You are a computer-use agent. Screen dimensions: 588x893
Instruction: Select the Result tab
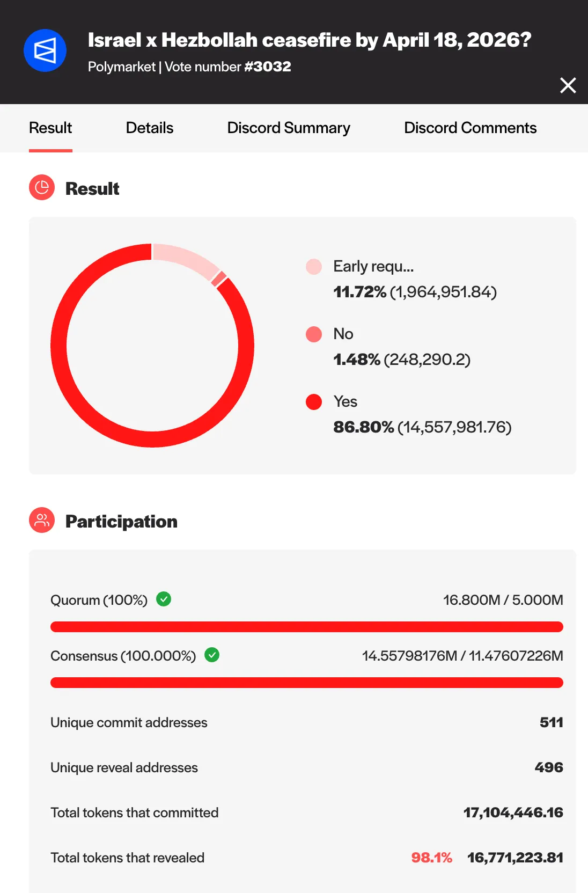pos(50,128)
